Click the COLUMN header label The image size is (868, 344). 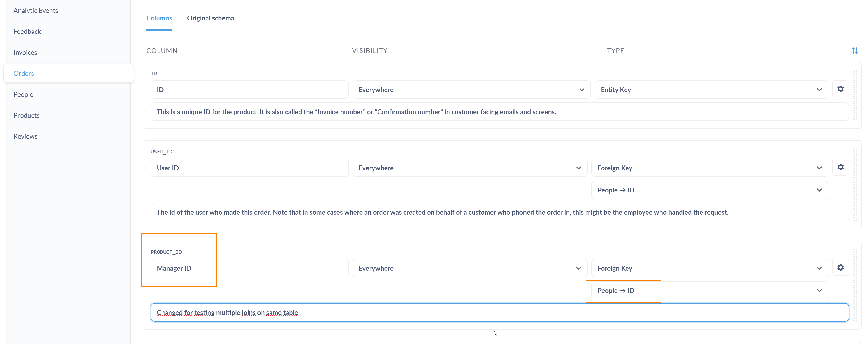(x=162, y=50)
